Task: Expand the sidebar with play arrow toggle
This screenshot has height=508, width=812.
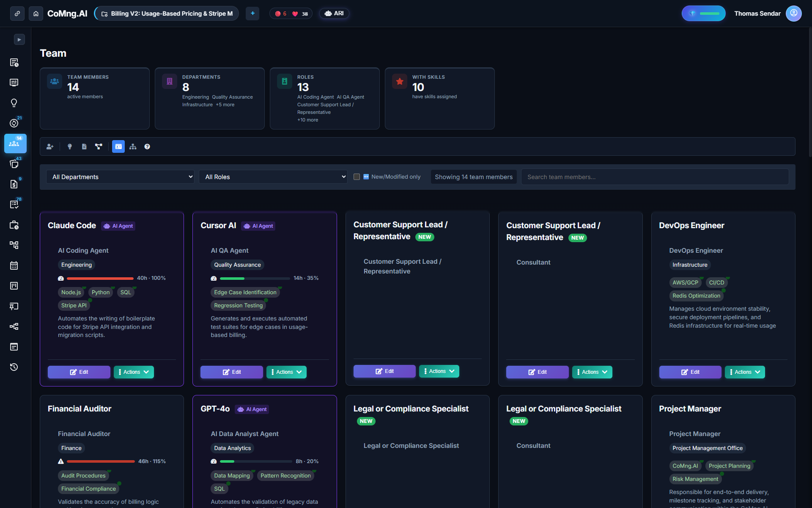Action: point(19,39)
